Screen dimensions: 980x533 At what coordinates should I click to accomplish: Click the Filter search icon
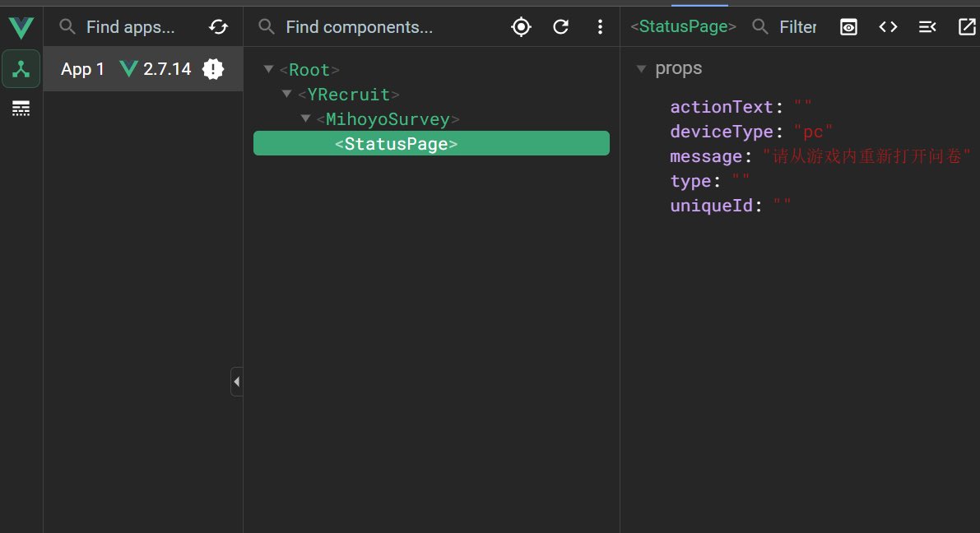[x=760, y=27]
